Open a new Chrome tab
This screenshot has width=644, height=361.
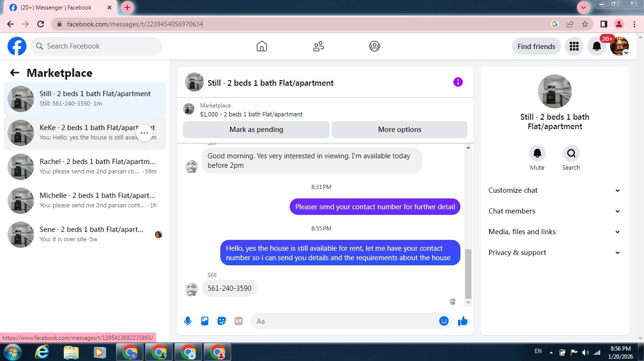(127, 8)
